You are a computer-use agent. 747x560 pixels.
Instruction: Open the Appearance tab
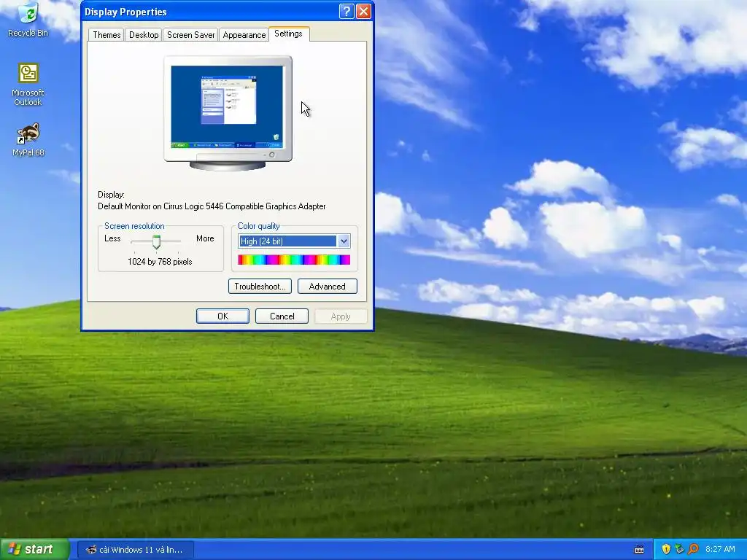tap(244, 35)
